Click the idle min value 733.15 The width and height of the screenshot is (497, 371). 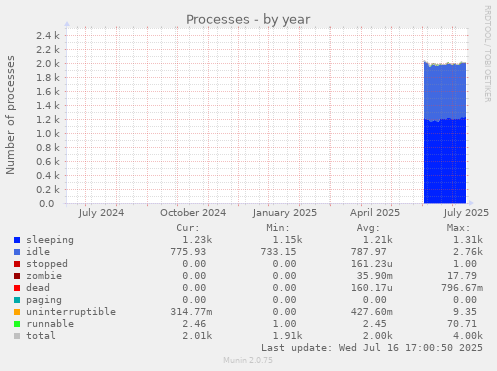[279, 252]
